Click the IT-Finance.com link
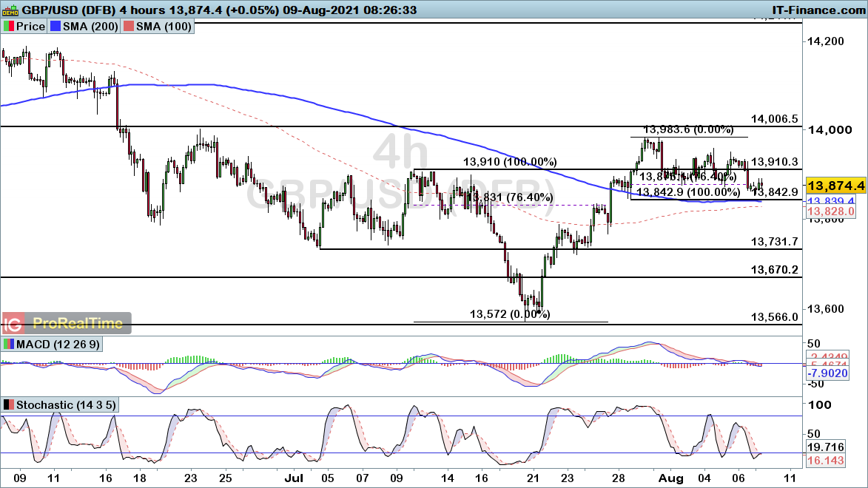This screenshot has height=488, width=868. click(x=818, y=10)
